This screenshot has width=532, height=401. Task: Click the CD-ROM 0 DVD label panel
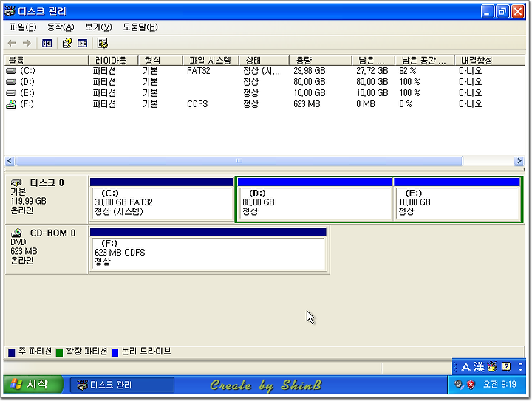pyautogui.click(x=47, y=249)
